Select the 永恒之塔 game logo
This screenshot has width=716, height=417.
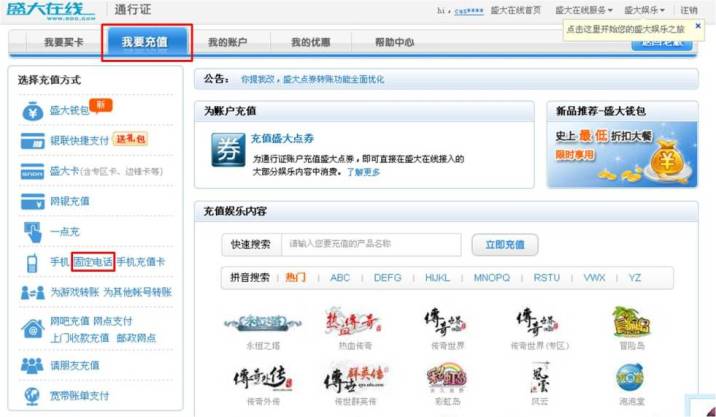[x=263, y=323]
